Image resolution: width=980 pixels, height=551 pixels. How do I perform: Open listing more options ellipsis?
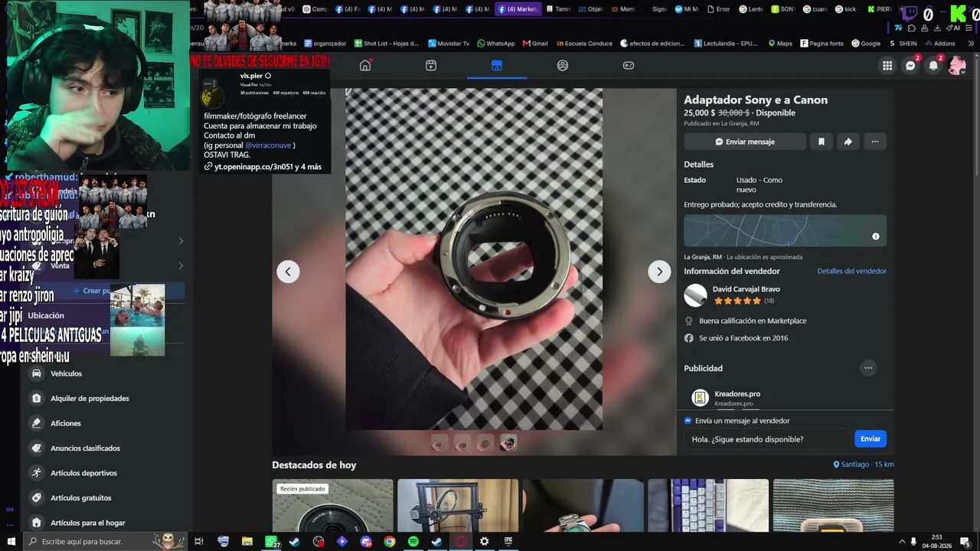[874, 142]
